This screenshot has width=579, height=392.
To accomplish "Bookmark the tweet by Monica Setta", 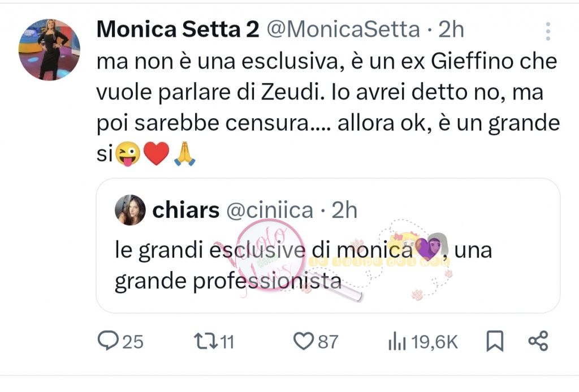I will (495, 341).
